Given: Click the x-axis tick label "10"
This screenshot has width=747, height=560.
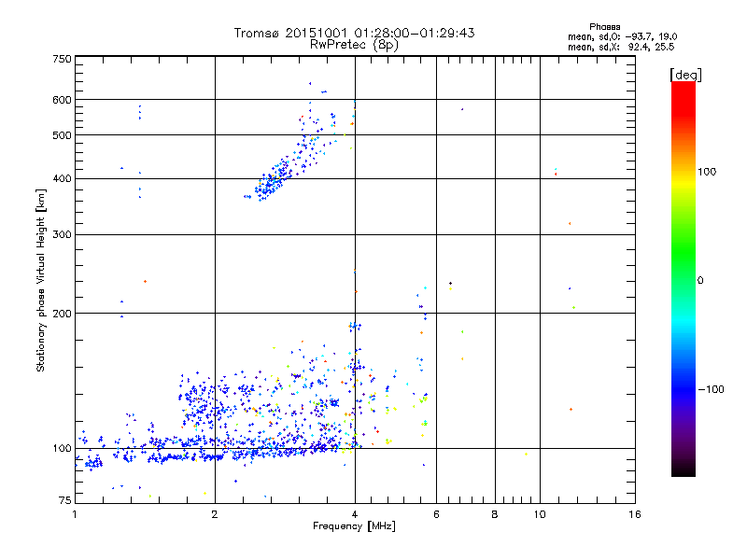Looking at the screenshot, I should coord(540,514).
